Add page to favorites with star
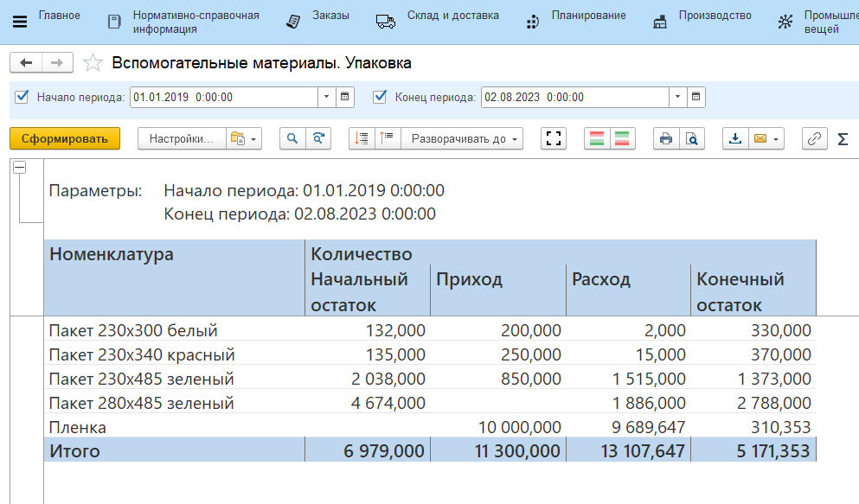859x504 pixels. pos(93,63)
